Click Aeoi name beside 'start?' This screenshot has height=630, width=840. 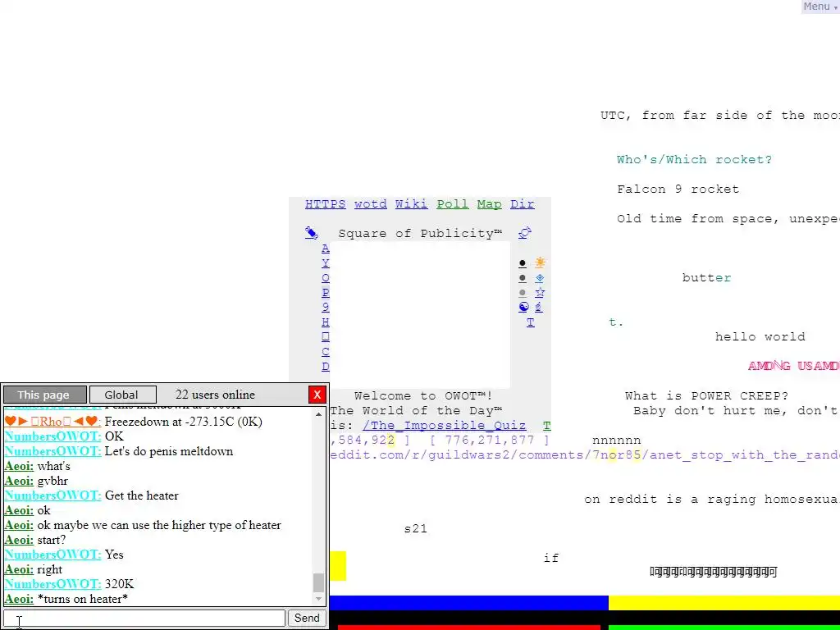[x=19, y=540]
